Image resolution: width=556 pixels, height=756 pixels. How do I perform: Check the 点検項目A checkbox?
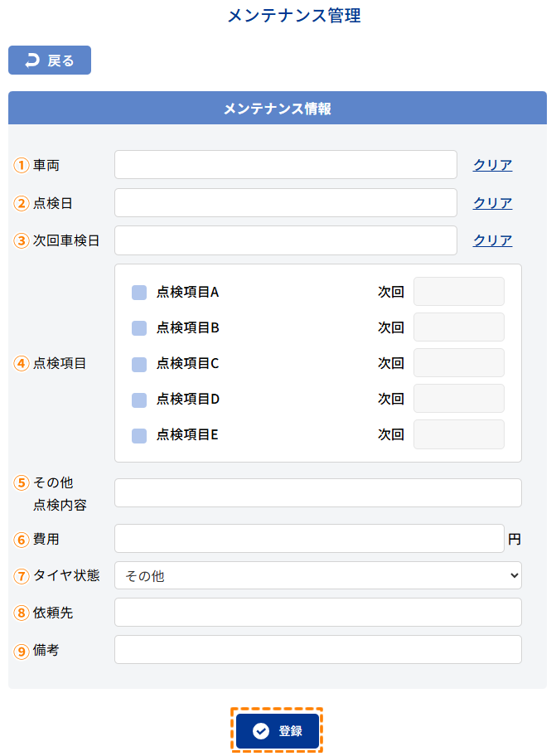pos(139,293)
